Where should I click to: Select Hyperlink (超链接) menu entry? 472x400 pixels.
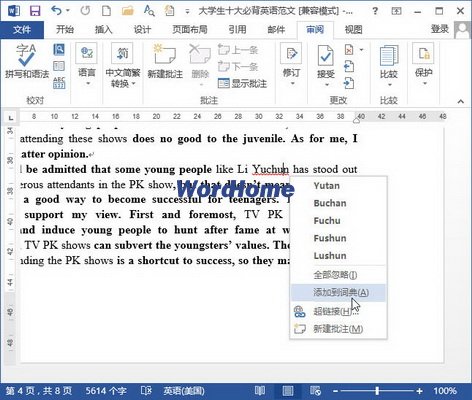click(x=338, y=311)
